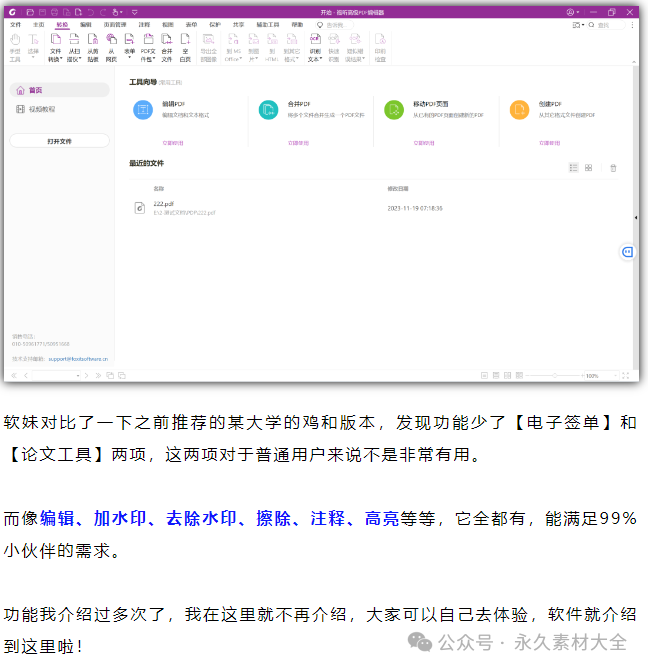Open the customize quick access toolbar arrow
648x669 pixels.
[134, 12]
